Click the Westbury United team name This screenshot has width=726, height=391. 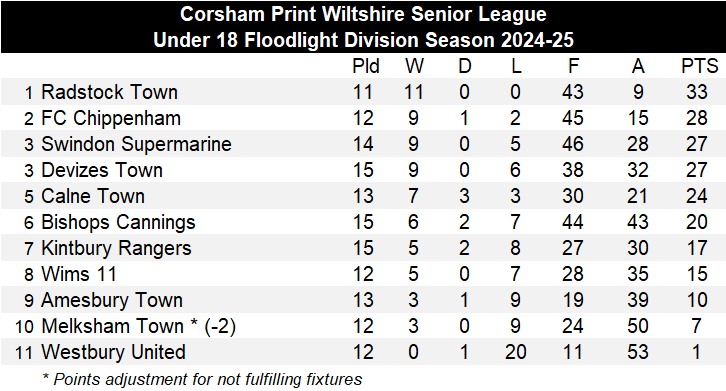click(113, 352)
